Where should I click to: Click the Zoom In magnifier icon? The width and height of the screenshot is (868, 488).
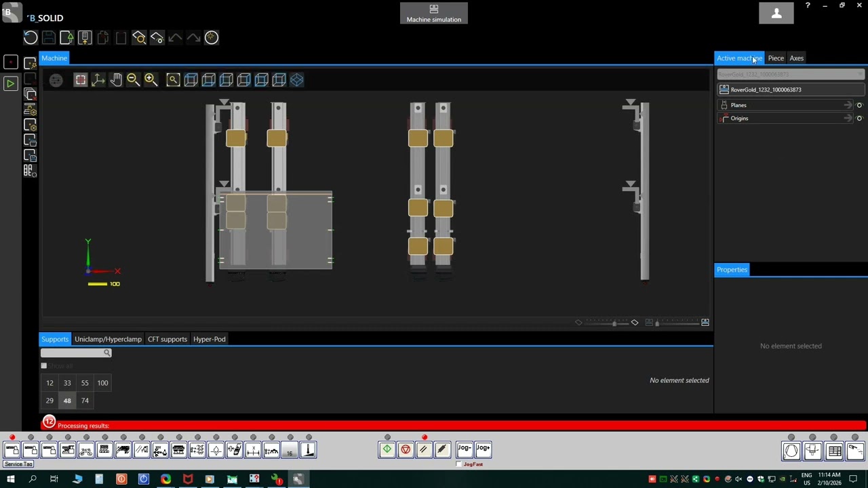(x=151, y=80)
